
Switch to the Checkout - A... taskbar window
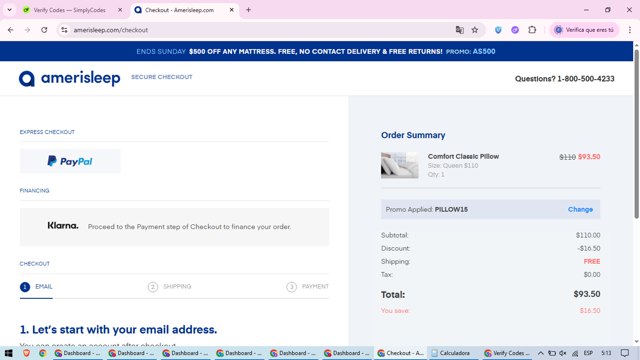(400, 353)
